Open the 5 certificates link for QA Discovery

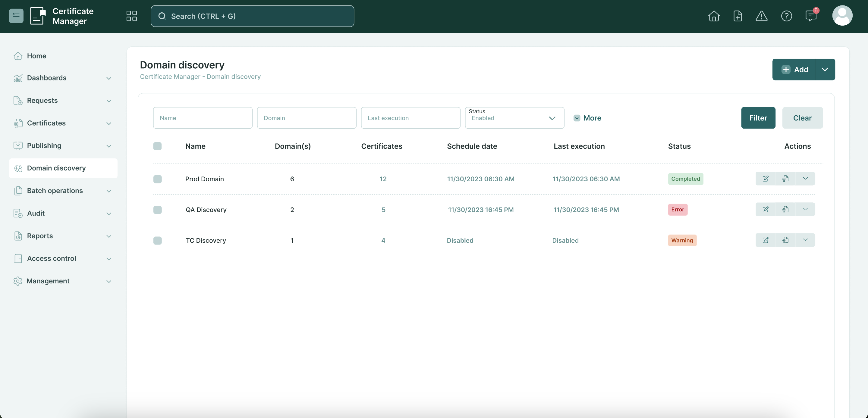(x=383, y=210)
